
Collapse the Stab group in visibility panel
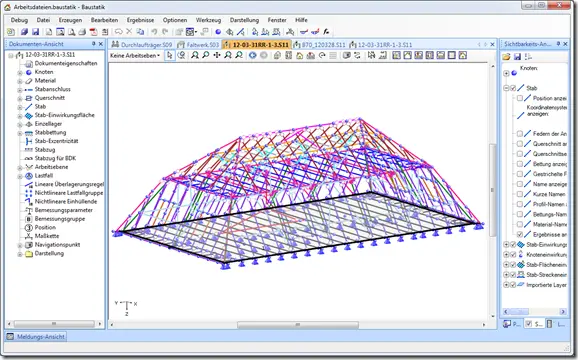tap(506, 88)
